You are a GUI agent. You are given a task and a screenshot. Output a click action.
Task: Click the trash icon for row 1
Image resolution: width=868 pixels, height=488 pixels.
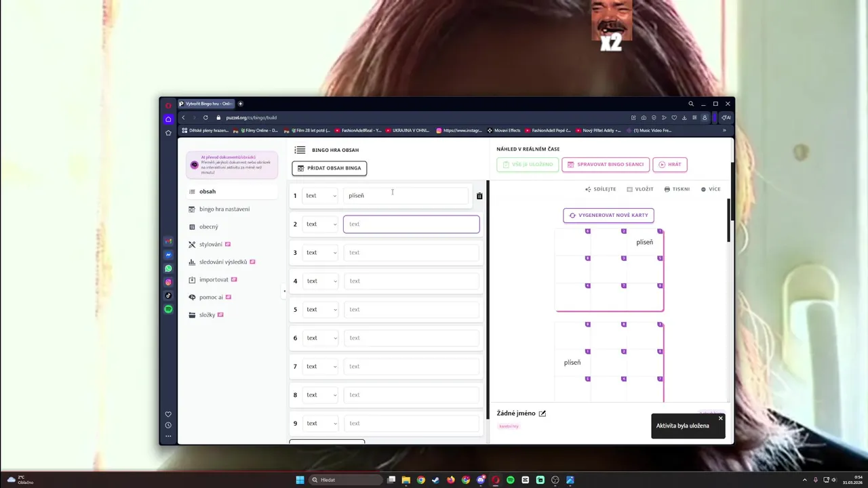point(479,196)
